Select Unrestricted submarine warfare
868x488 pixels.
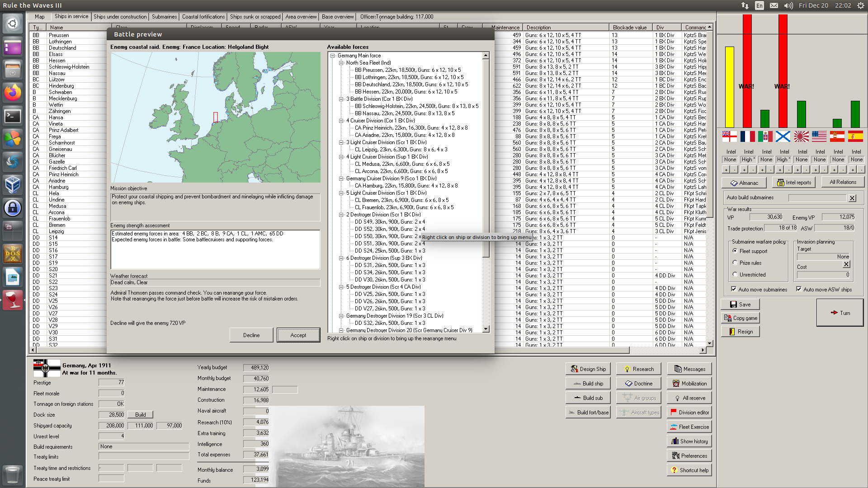click(735, 274)
